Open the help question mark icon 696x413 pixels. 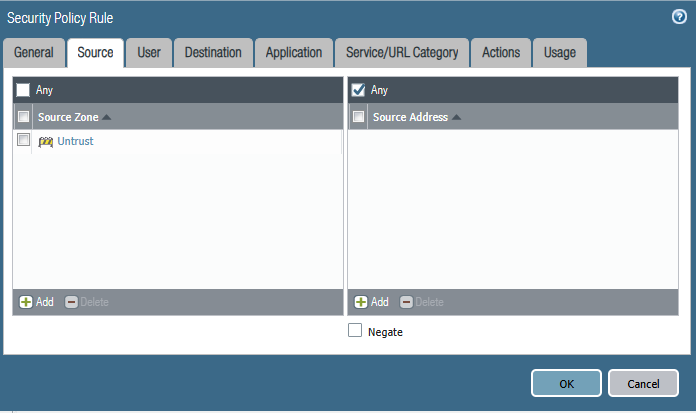pyautogui.click(x=679, y=17)
